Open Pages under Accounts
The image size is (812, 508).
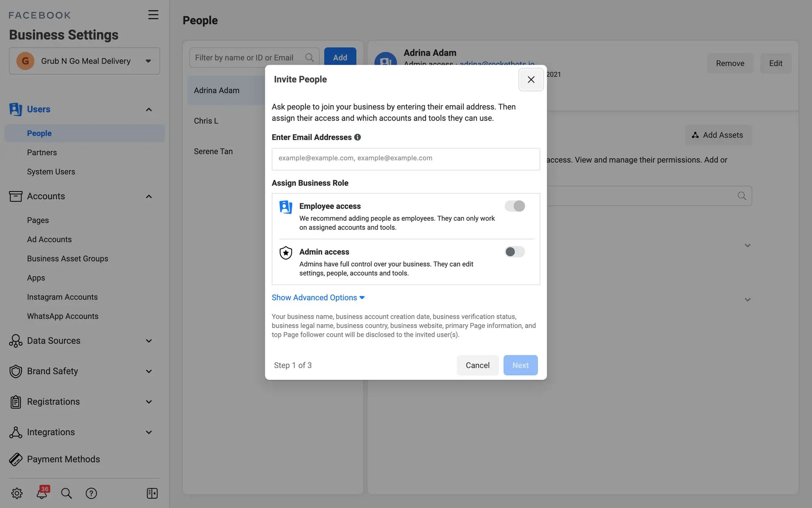pos(38,220)
